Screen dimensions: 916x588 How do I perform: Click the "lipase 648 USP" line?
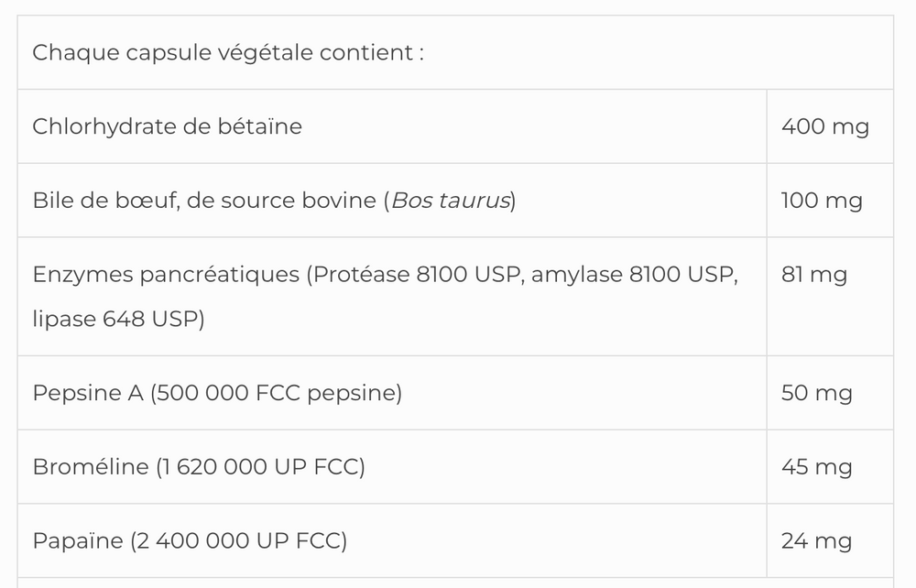[x=115, y=320]
